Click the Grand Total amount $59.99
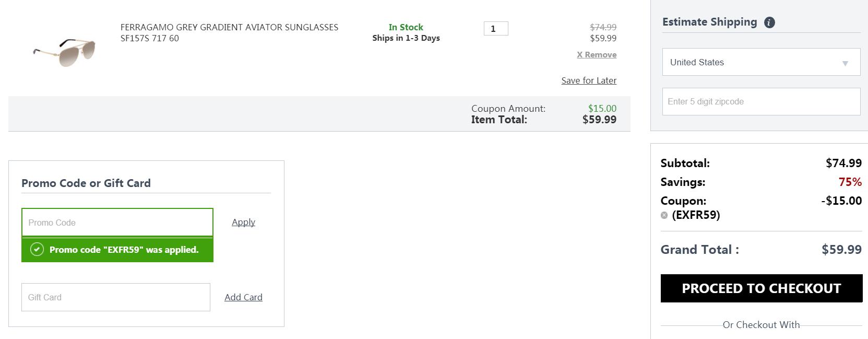Image resolution: width=868 pixels, height=339 pixels. point(841,250)
